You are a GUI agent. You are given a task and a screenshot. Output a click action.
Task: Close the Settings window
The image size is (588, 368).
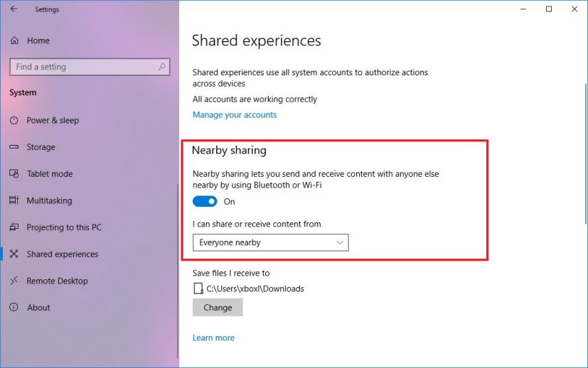pyautogui.click(x=574, y=9)
